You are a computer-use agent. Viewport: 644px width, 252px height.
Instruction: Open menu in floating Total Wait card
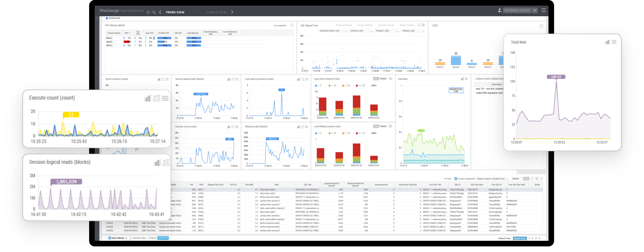[614, 42]
